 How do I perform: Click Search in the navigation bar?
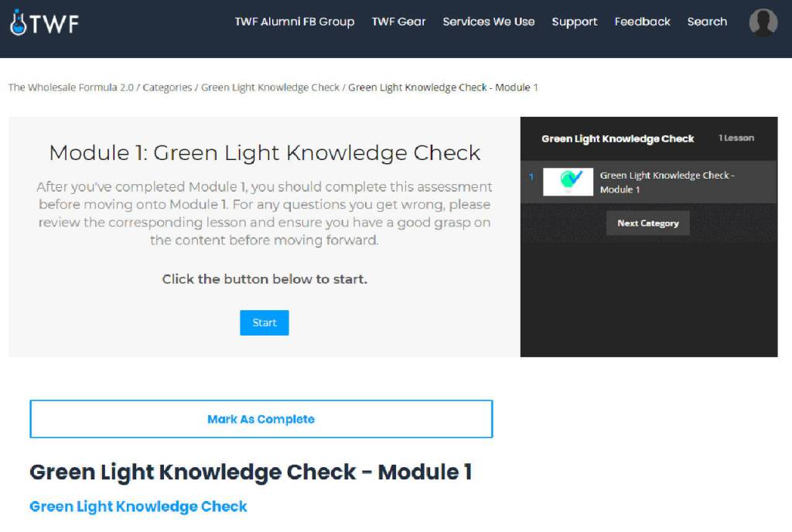[x=707, y=22]
